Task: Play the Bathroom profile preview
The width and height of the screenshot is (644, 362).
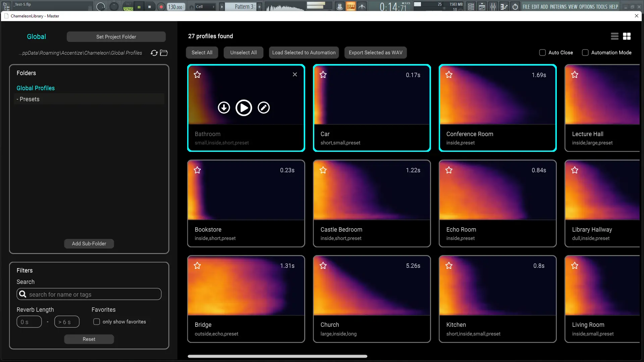Action: (244, 108)
